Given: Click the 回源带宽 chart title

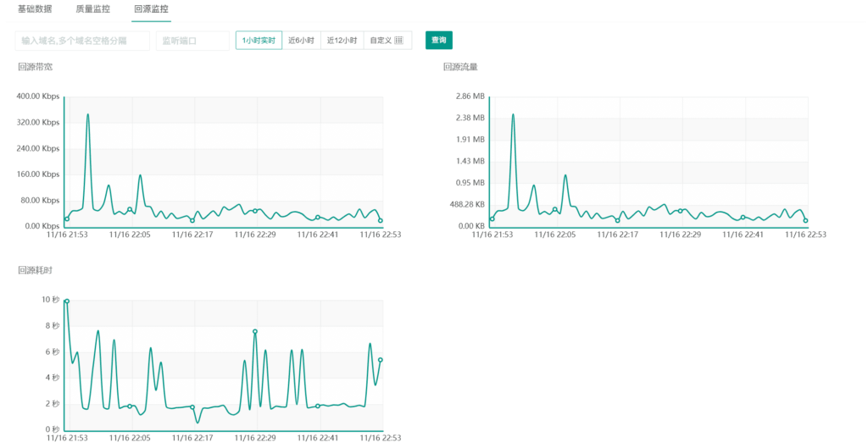Looking at the screenshot, I should click(x=35, y=66).
